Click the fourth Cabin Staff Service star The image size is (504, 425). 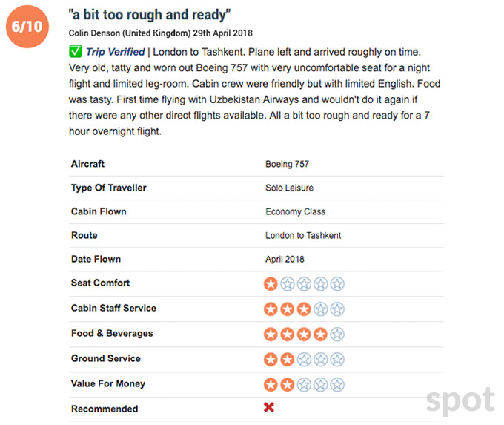click(x=321, y=309)
